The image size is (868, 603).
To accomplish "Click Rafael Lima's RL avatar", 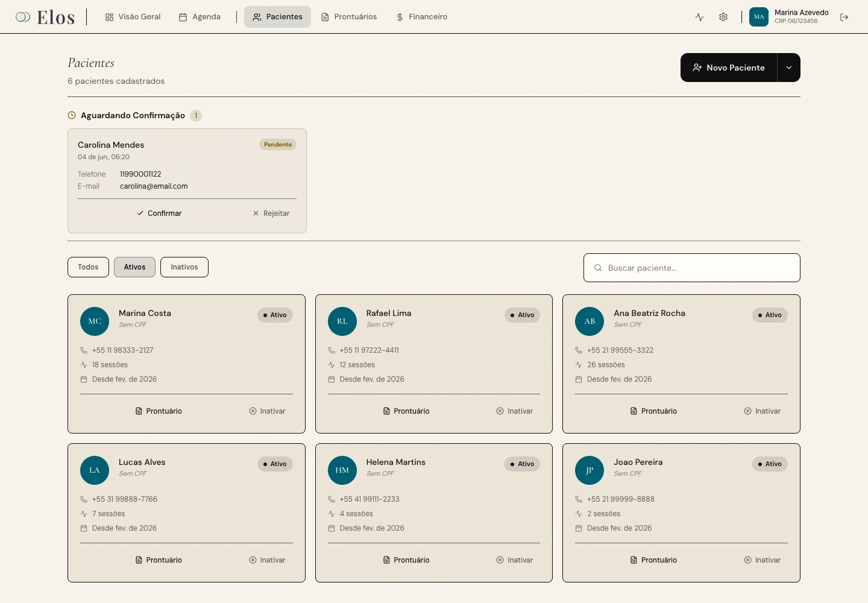I will (342, 321).
